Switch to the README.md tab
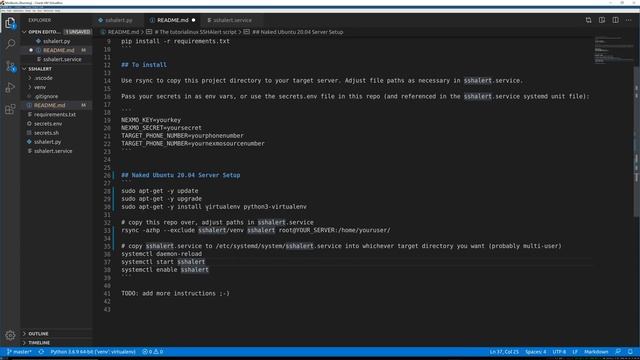This screenshot has height=360, width=640. click(x=172, y=20)
